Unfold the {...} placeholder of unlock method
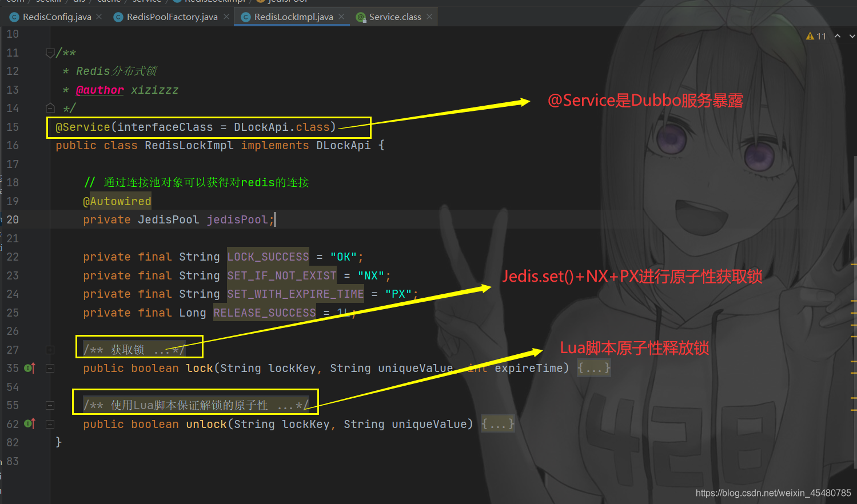The height and width of the screenshot is (504, 857). [498, 424]
